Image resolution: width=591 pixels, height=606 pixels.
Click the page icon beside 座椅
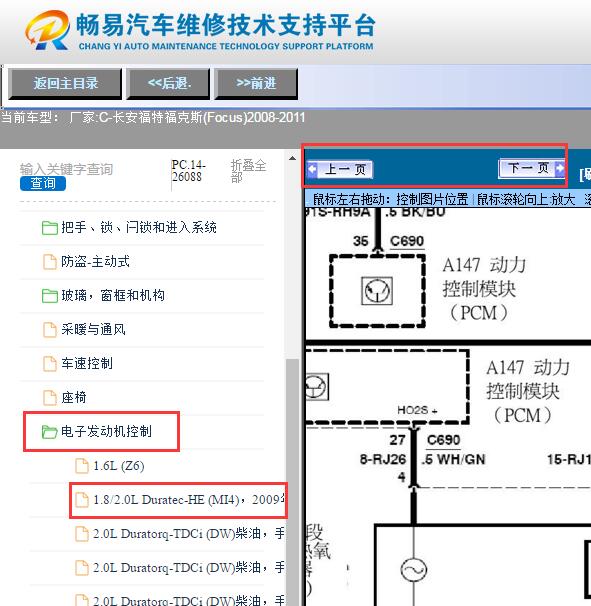point(50,398)
